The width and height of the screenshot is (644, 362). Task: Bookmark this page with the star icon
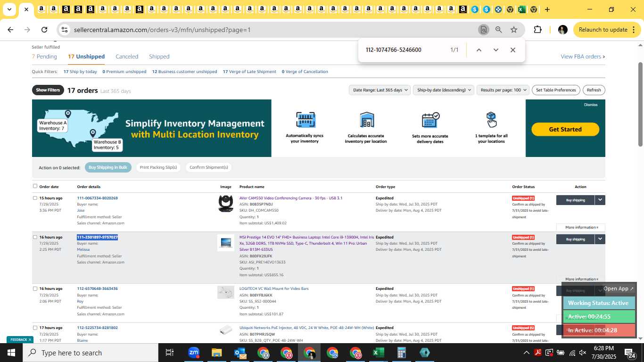pos(514,30)
